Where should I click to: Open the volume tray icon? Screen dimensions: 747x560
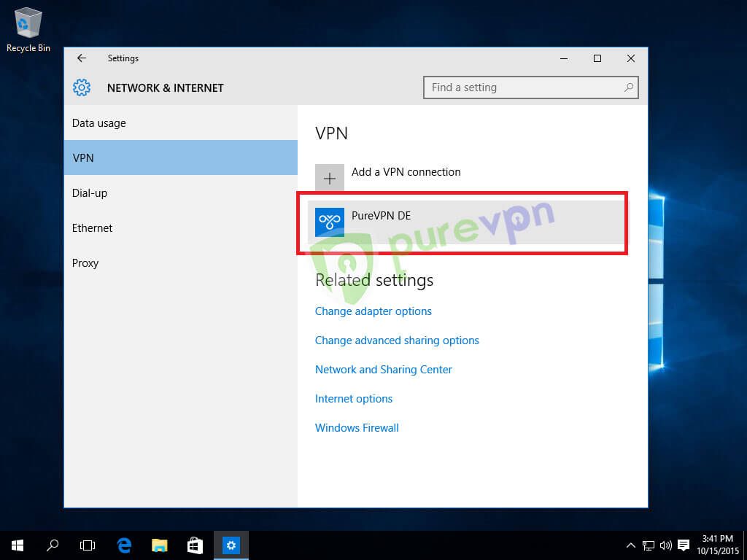point(665,545)
